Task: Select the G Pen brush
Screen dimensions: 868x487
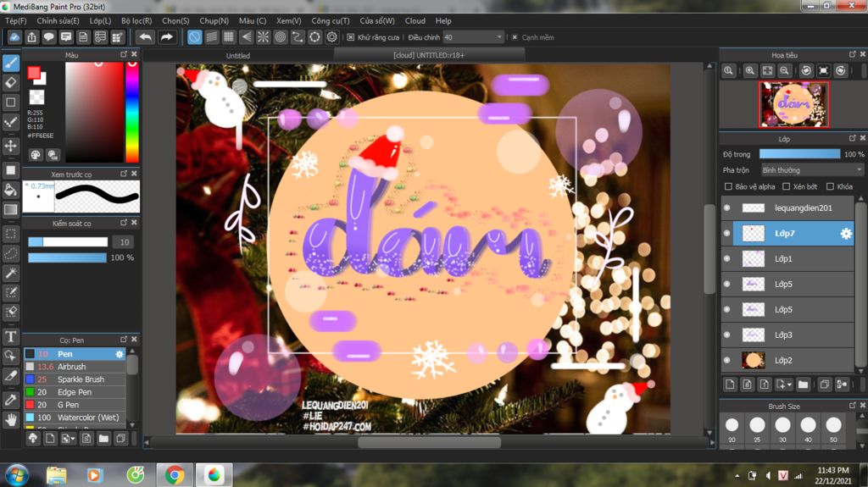Action: click(x=75, y=405)
